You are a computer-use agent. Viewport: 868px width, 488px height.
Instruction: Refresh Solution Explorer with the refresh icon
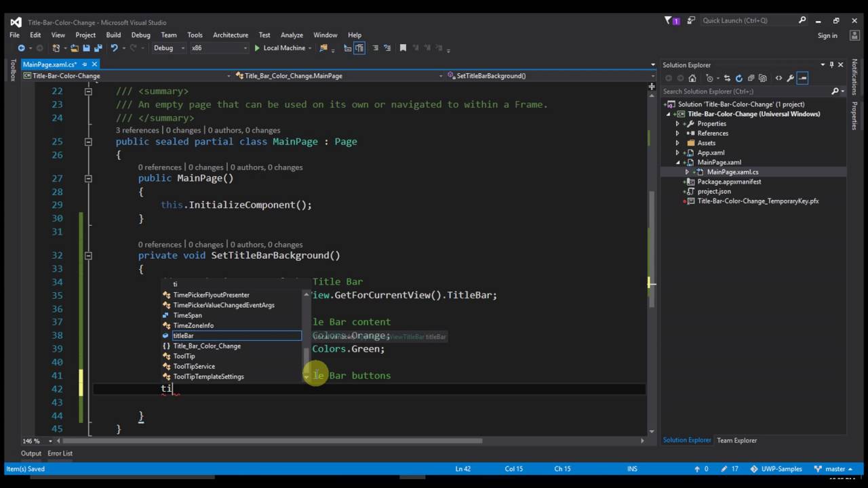pos(739,78)
